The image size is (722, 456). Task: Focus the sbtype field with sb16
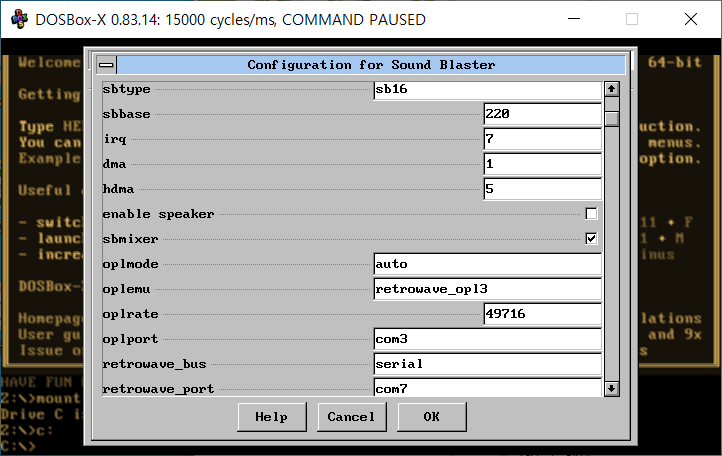tap(488, 89)
